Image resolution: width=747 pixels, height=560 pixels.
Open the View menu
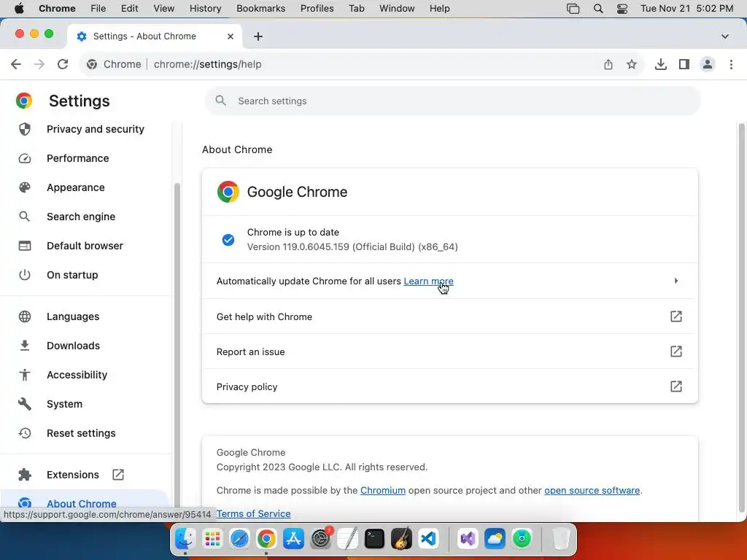click(x=164, y=9)
